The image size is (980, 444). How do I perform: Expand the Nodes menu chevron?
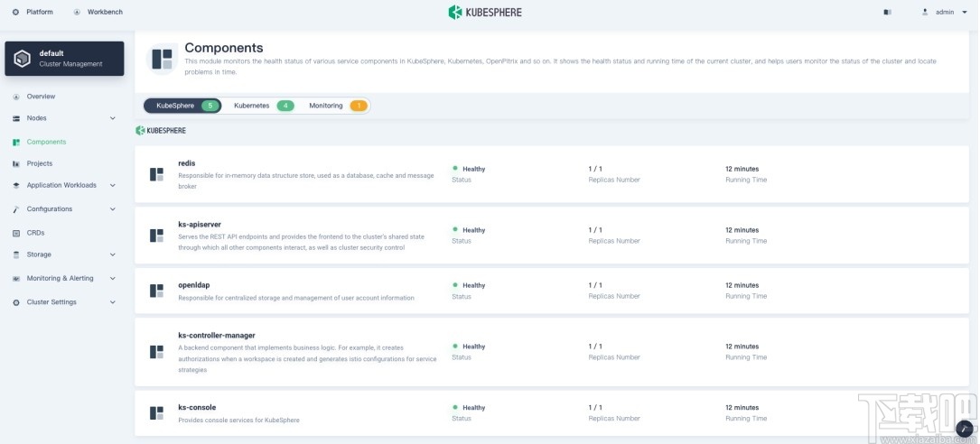pos(113,118)
